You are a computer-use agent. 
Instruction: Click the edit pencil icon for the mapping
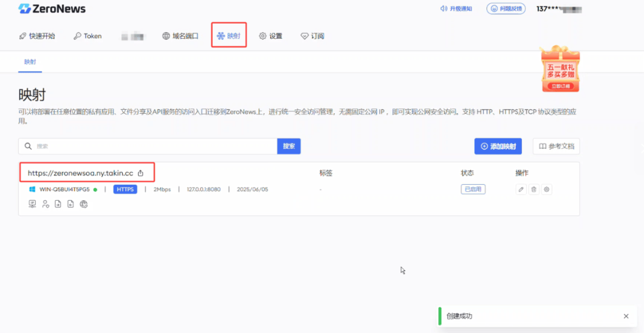[x=521, y=189]
